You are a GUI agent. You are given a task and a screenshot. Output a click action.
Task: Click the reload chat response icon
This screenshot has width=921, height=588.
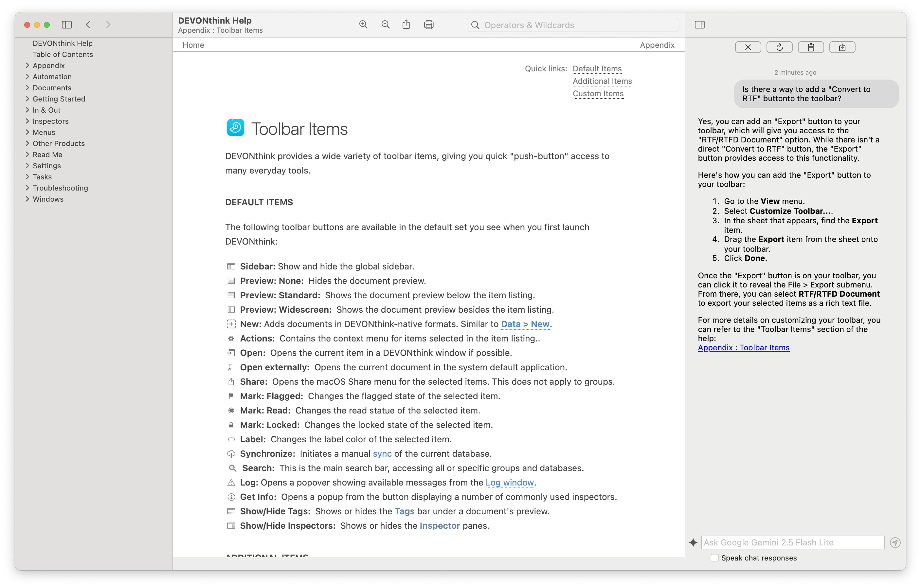(779, 47)
